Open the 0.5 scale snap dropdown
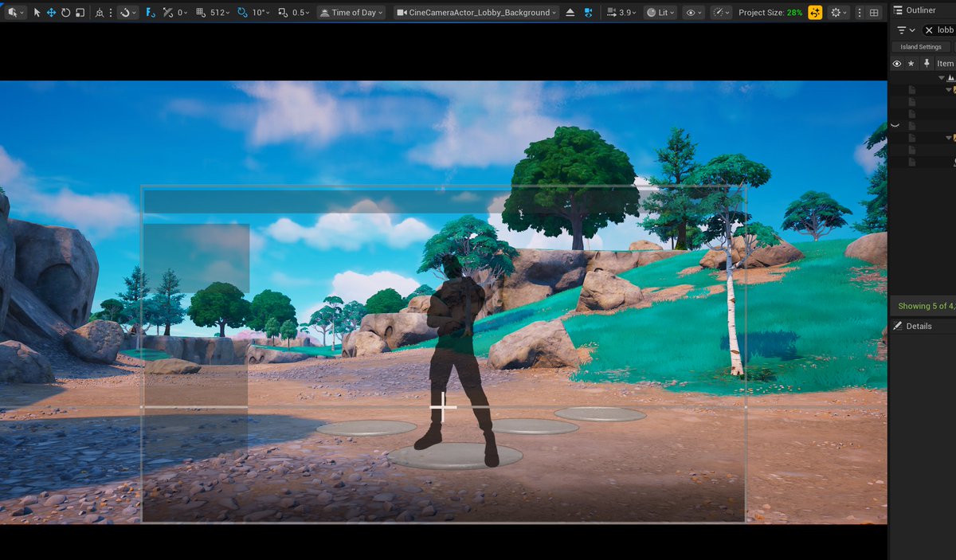This screenshot has height=560, width=956. click(301, 13)
